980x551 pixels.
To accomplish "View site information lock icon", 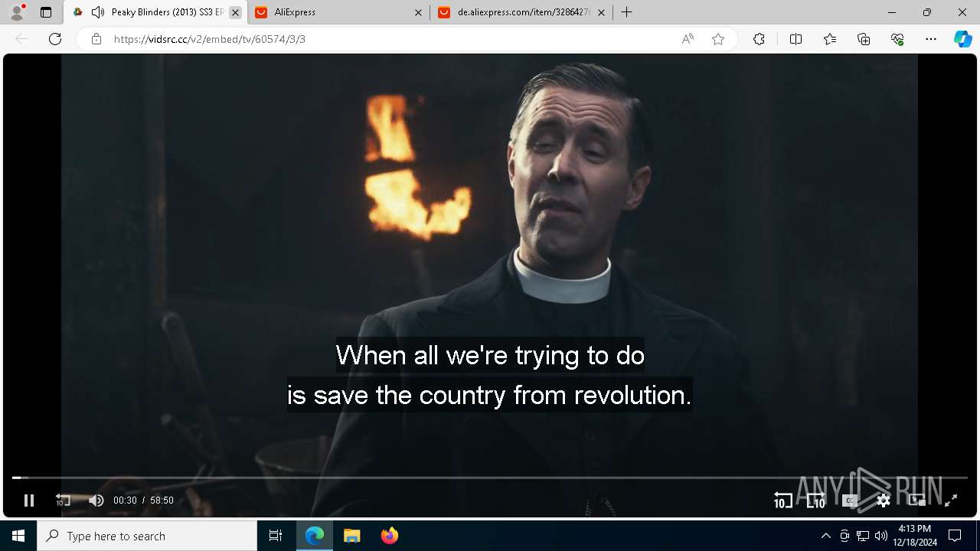I will click(96, 39).
